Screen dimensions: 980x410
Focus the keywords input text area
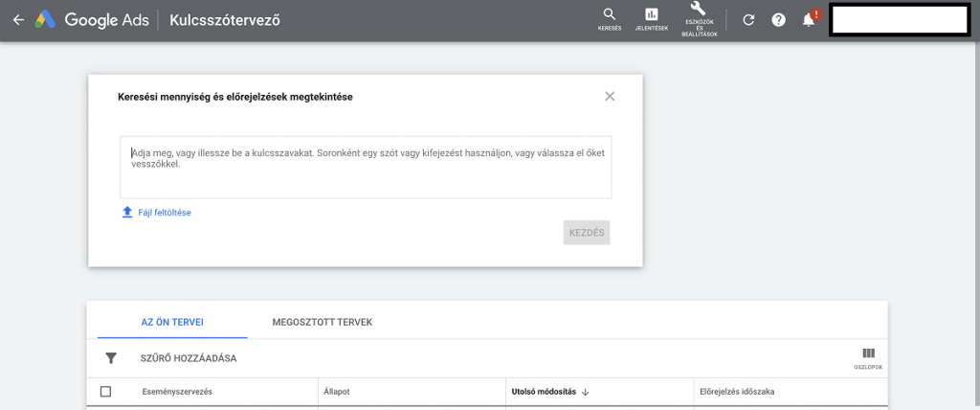366,167
